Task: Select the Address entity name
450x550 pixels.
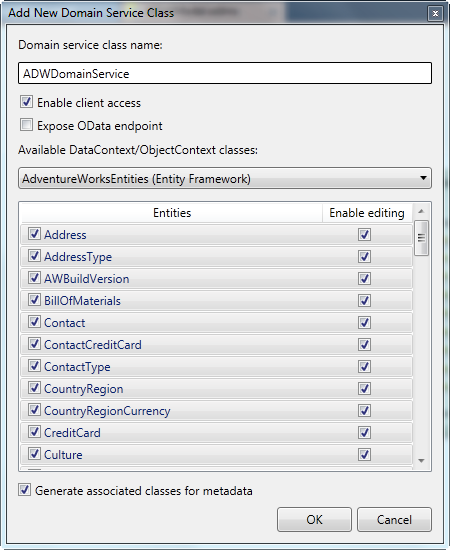Action: 65,235
